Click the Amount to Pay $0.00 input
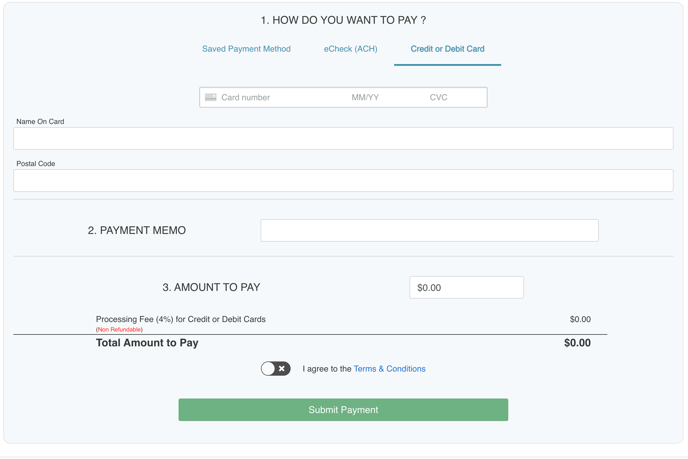This screenshot has height=459, width=688. pos(466,288)
